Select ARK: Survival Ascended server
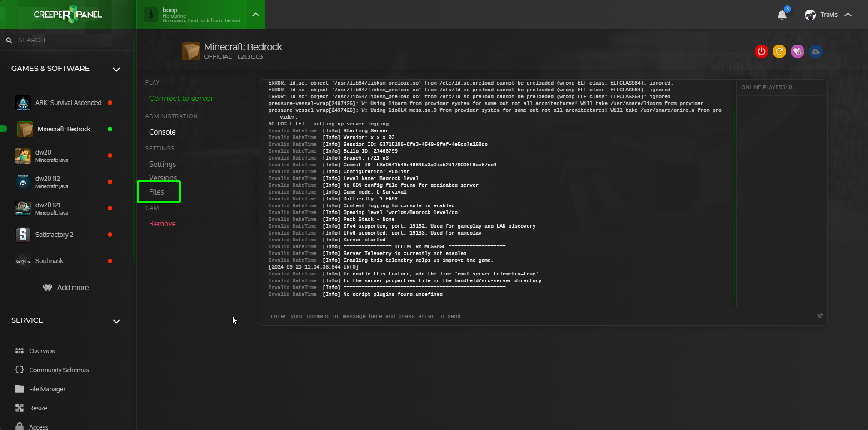868x430 pixels. pyautogui.click(x=68, y=103)
